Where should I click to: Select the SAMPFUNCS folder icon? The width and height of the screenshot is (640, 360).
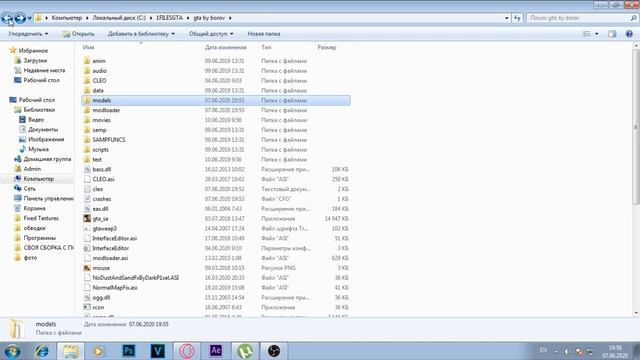pos(87,140)
